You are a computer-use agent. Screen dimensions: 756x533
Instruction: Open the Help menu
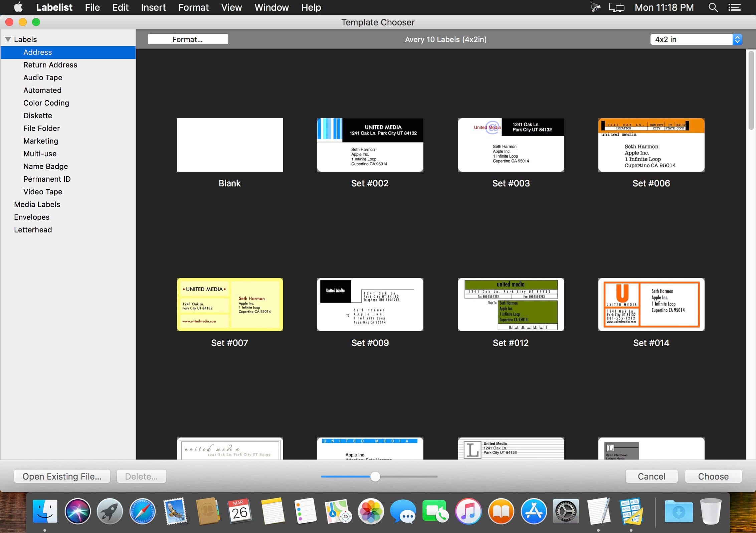point(311,7)
